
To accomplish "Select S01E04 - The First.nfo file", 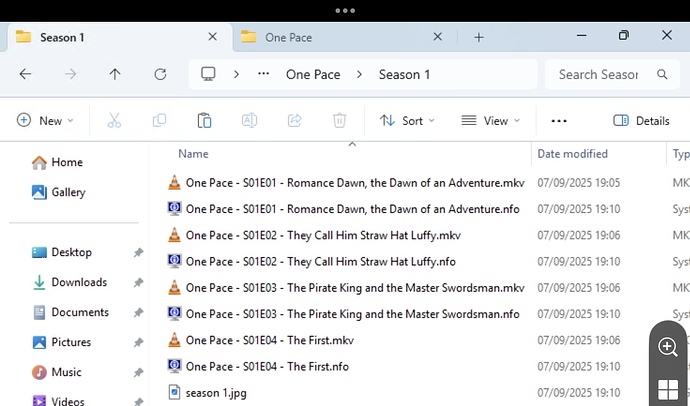I will pos(258,366).
